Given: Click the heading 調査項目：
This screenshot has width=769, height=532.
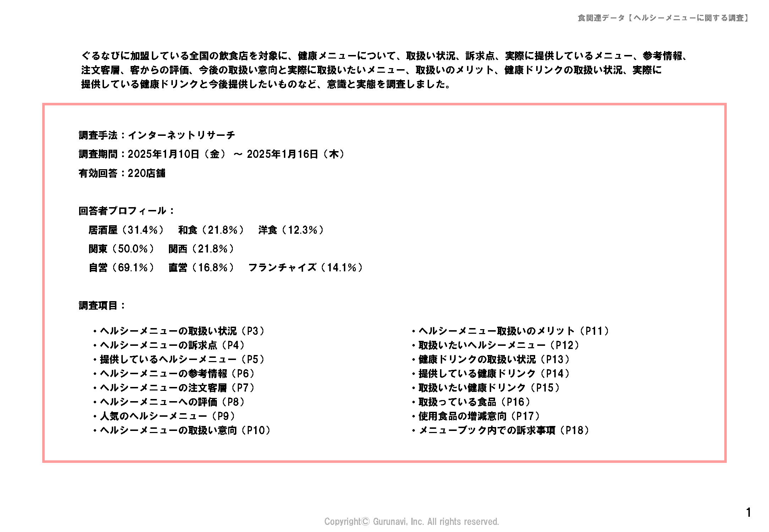Looking at the screenshot, I should pyautogui.click(x=102, y=306).
